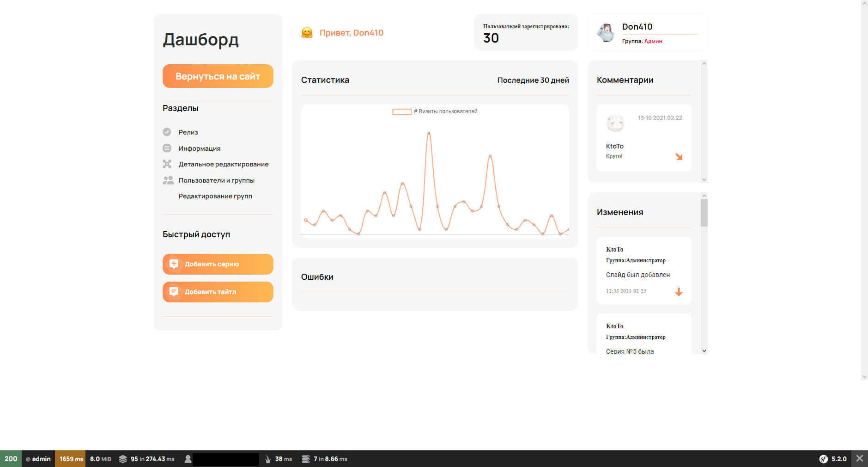Open the Редактирование групп section
This screenshot has height=467, width=868.
(215, 196)
